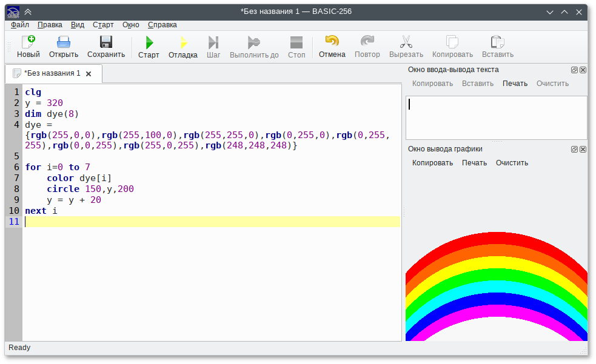596x364 pixels.
Task: Click 'for i=0 to 7' line
Action: tap(58, 167)
